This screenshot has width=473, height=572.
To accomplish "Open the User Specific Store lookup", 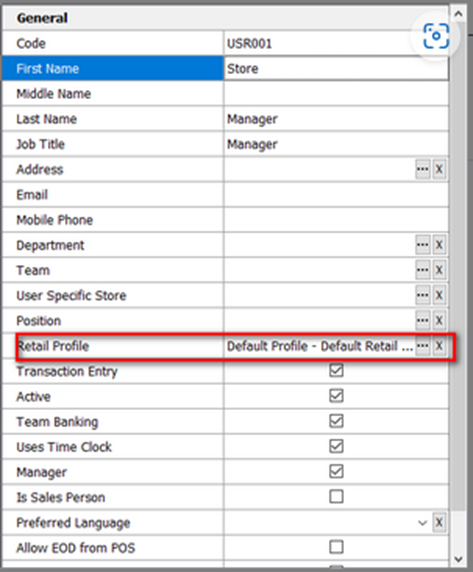I will [x=423, y=295].
